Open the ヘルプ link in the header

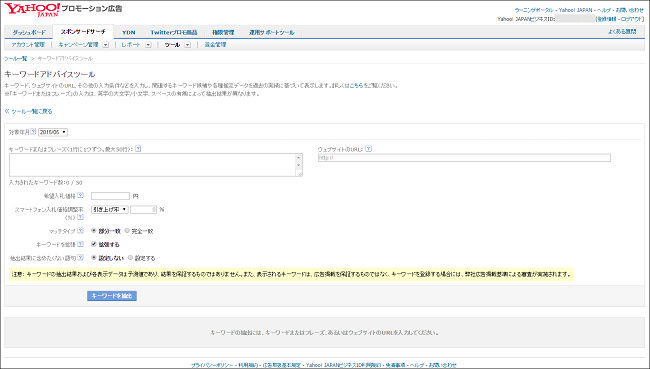point(604,10)
